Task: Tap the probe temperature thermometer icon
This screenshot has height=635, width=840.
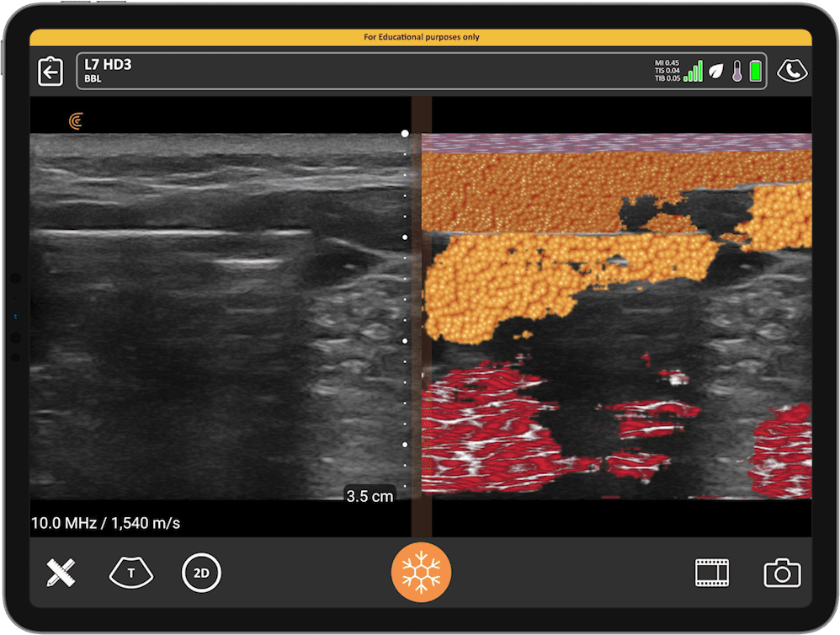Action: point(737,71)
